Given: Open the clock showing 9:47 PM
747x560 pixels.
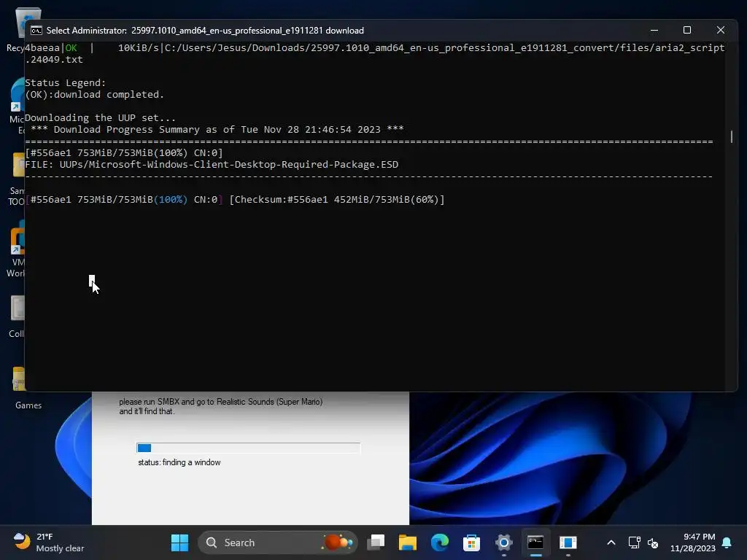Looking at the screenshot, I should click(693, 542).
